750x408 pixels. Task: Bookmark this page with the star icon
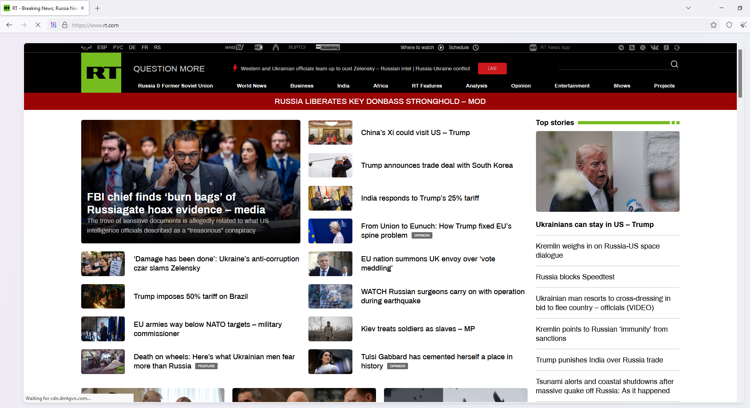[x=713, y=25]
